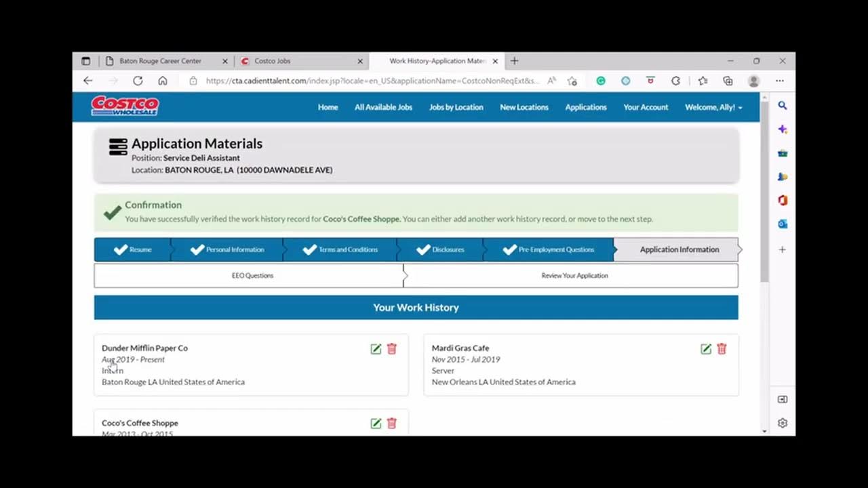Click the address bar URL field
The image size is (868, 488).
click(x=372, y=81)
